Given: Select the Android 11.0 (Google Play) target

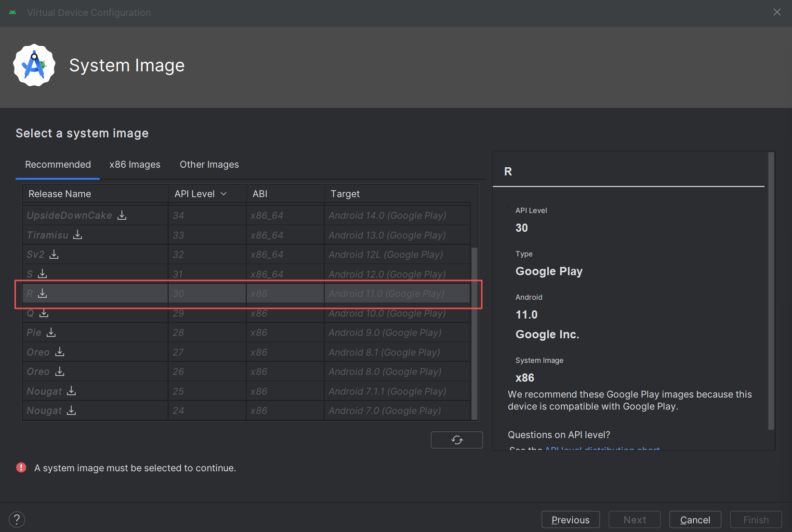Looking at the screenshot, I should coord(386,293).
